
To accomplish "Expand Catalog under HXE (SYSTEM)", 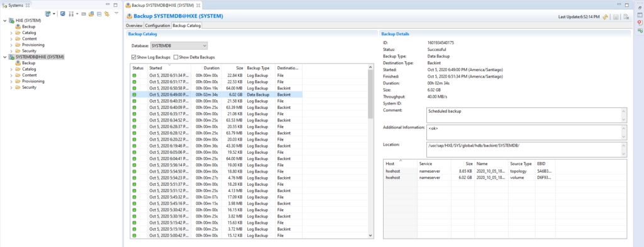I will tap(11, 33).
